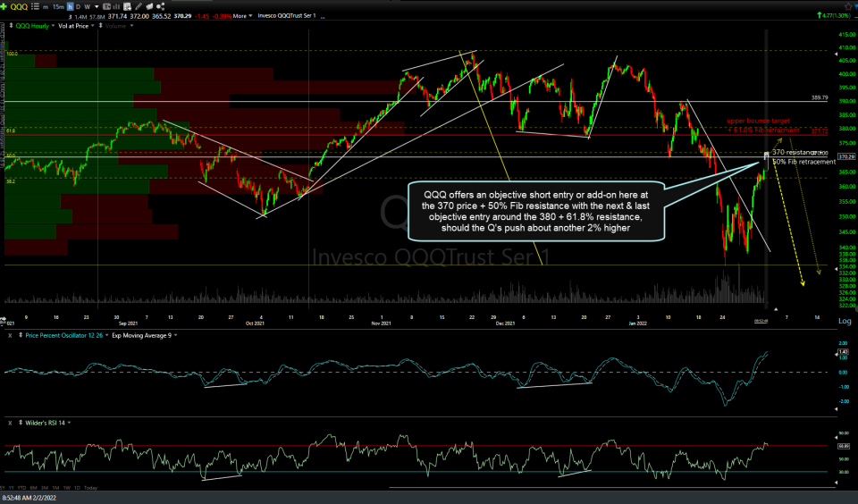Click the Jan 2022 date axis label
Screen dimensions: 858x504
[637, 323]
